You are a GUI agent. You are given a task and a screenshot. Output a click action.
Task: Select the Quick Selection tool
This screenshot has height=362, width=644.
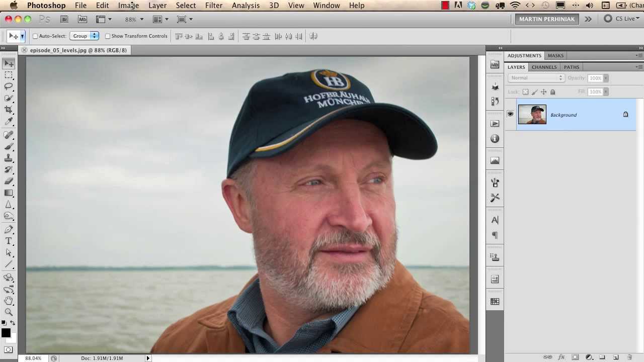pyautogui.click(x=9, y=98)
